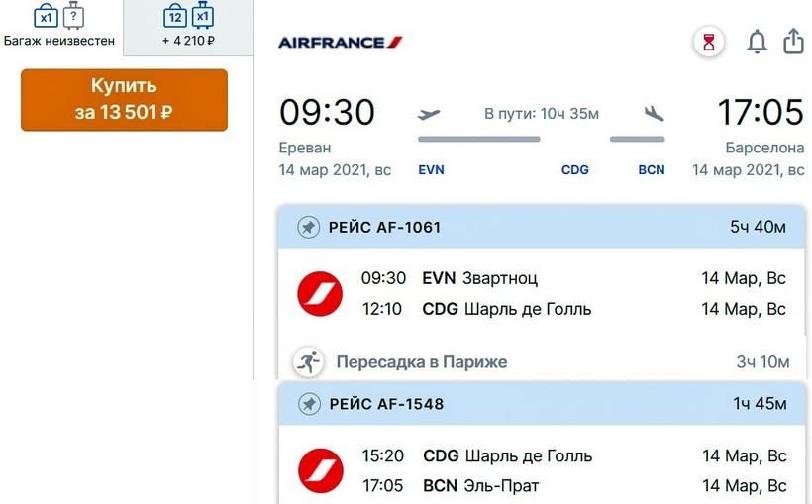Click the hourglass price history icon
Viewport: 812px width, 504px height.
tap(708, 43)
